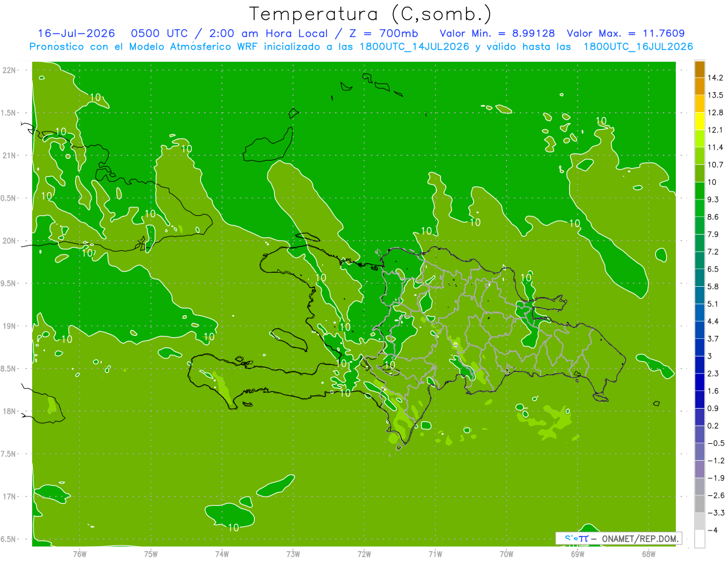Pick the gray swatch between -3.3 and -2.6

point(699,504)
